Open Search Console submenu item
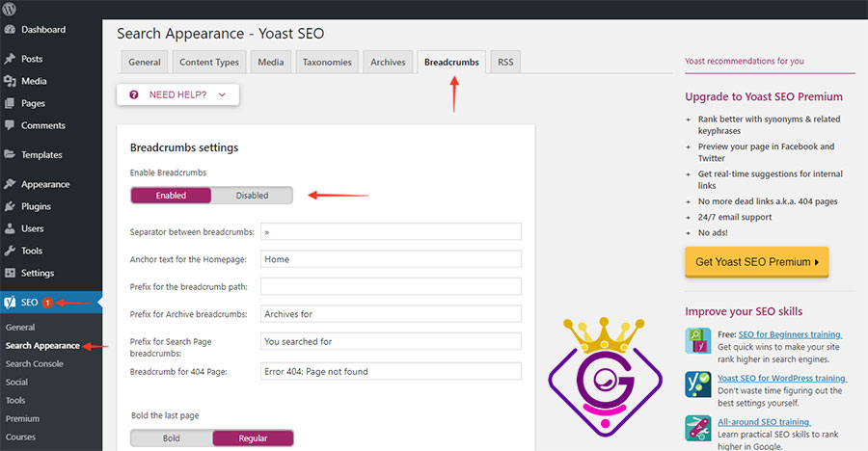This screenshot has height=451, width=868. [x=35, y=363]
